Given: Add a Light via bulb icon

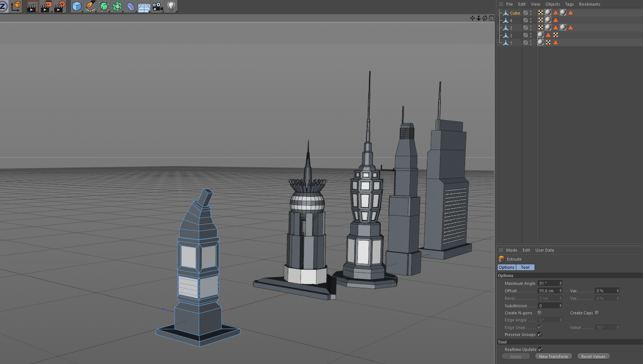Looking at the screenshot, I should 171,6.
